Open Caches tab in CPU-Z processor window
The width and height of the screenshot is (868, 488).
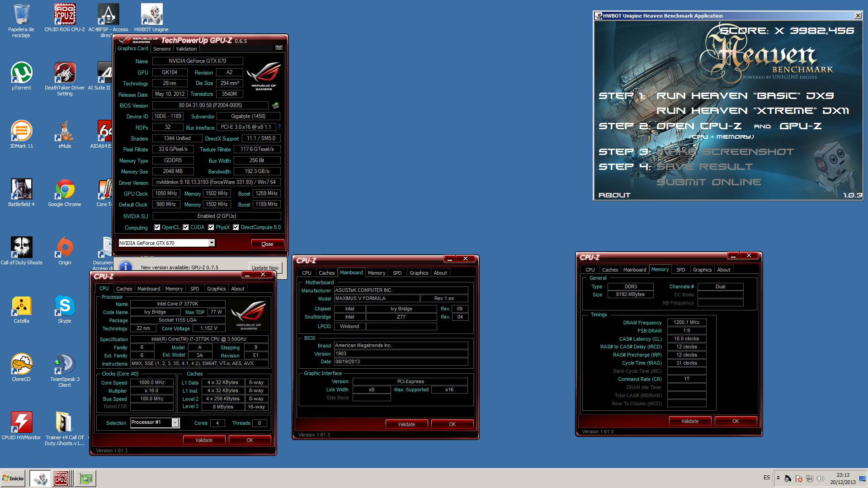tap(124, 289)
